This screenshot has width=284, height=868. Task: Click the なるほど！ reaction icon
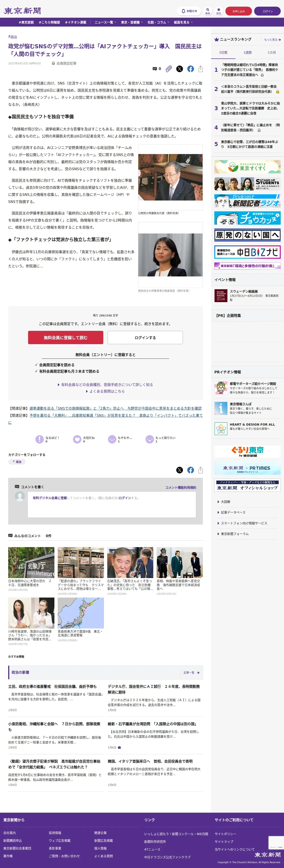click(x=39, y=439)
